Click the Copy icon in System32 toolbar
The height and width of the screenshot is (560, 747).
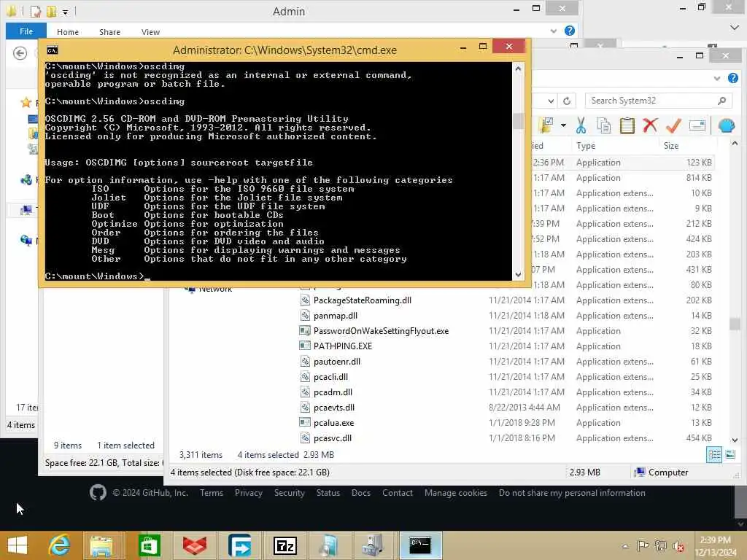click(x=603, y=125)
